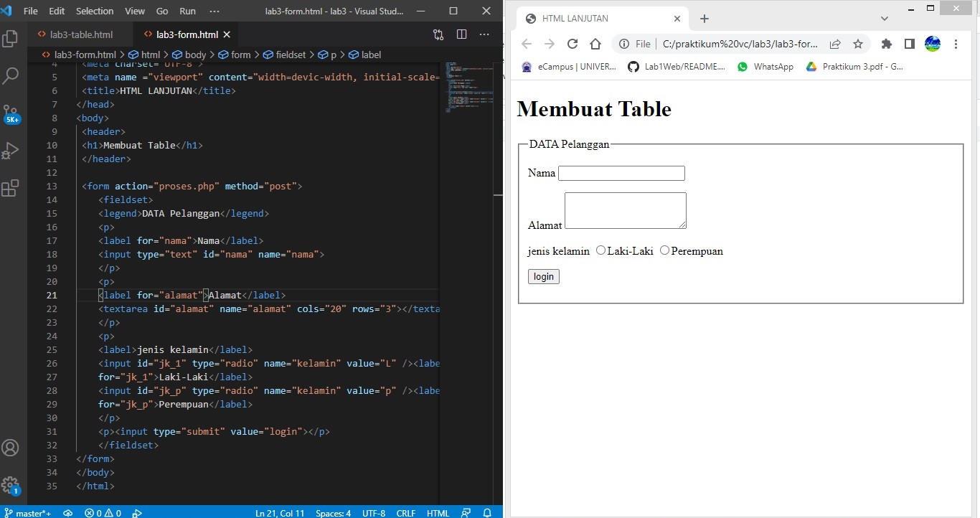Reload the page in Chrome
The image size is (980, 518).
[x=573, y=44]
